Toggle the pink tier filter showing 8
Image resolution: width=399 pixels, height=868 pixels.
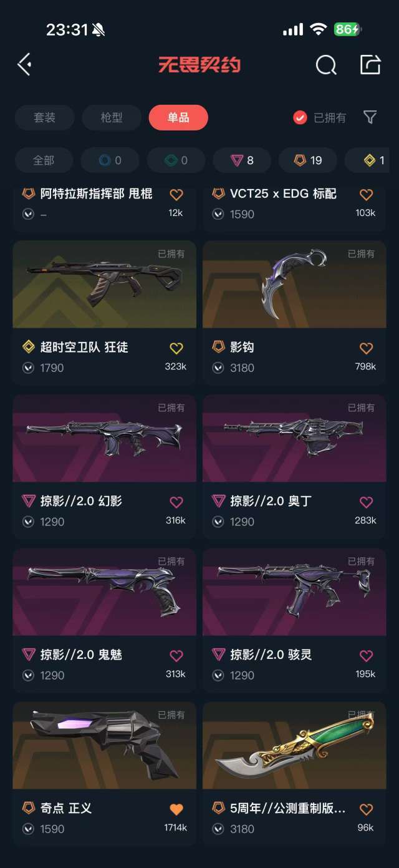point(242,160)
